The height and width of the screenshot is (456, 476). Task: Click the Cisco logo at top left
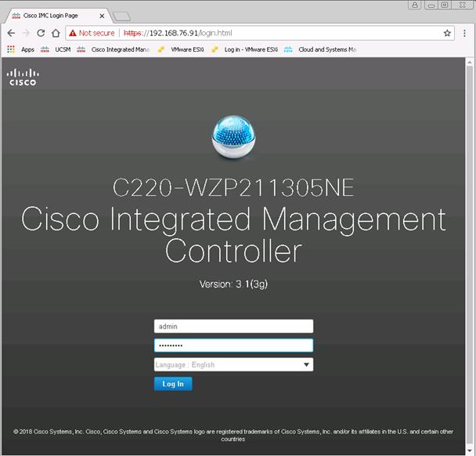pos(23,78)
